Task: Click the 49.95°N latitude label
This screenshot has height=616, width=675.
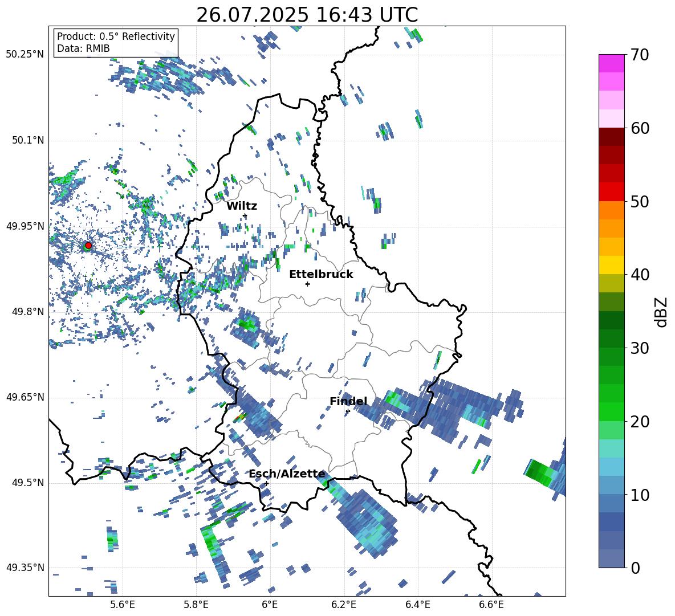Action: [x=25, y=226]
